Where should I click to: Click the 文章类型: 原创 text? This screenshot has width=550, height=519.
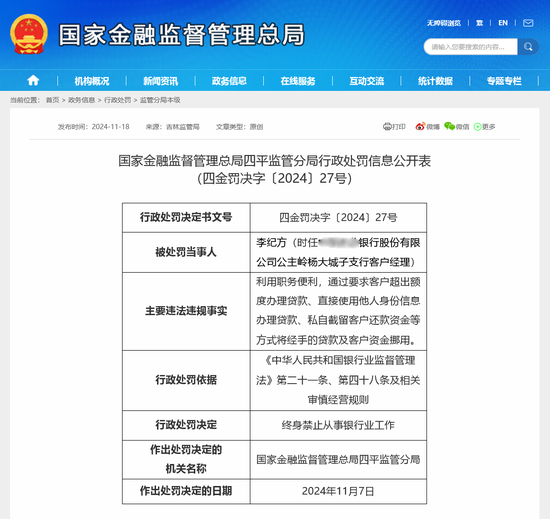point(240,127)
